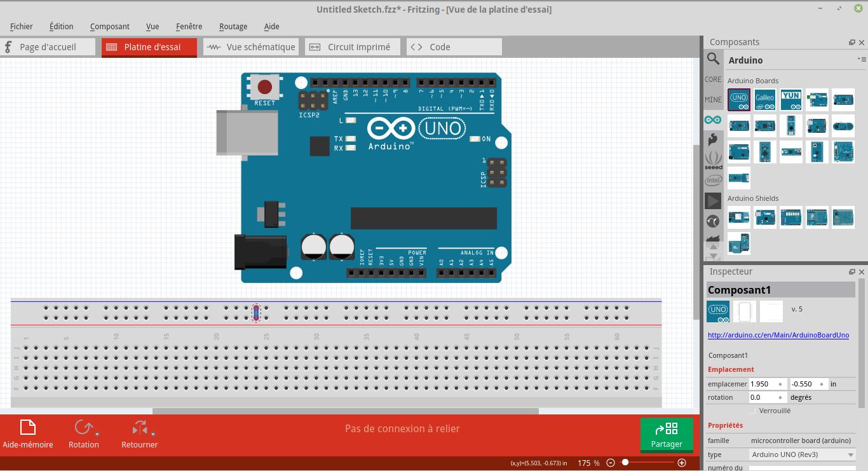Pick the Arduino YUN board part
The height and width of the screenshot is (471, 868).
point(791,100)
